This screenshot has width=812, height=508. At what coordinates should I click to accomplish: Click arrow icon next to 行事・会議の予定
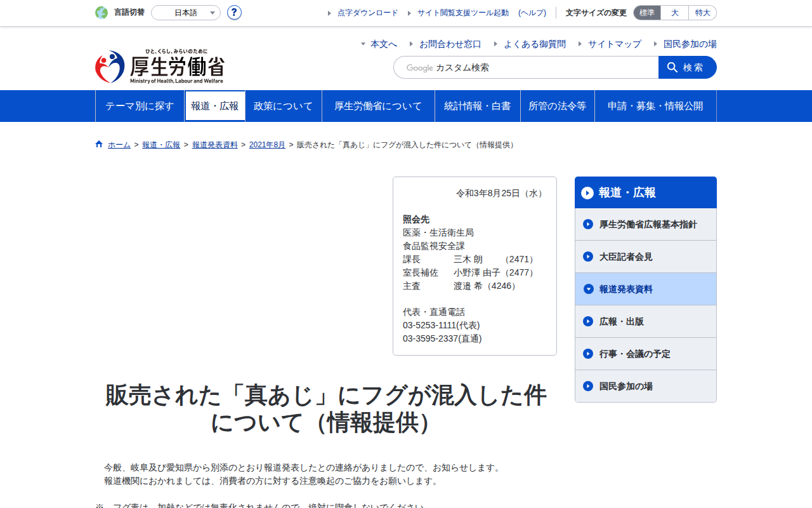[588, 354]
